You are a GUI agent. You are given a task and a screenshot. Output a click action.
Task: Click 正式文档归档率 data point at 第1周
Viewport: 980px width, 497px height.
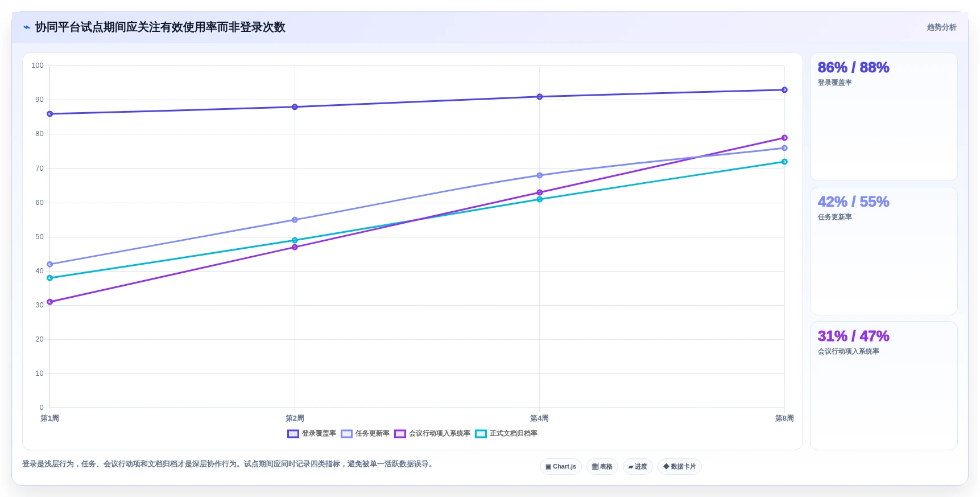click(x=50, y=278)
